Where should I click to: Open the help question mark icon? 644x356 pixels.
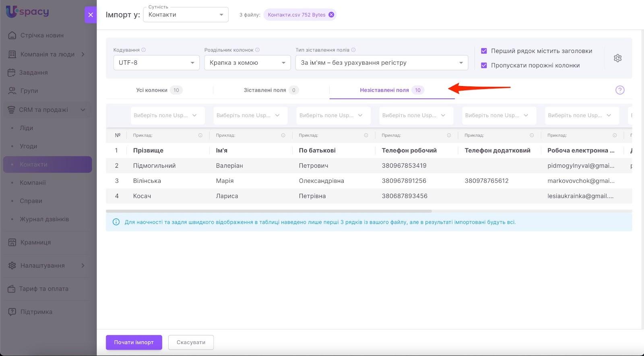pyautogui.click(x=620, y=90)
